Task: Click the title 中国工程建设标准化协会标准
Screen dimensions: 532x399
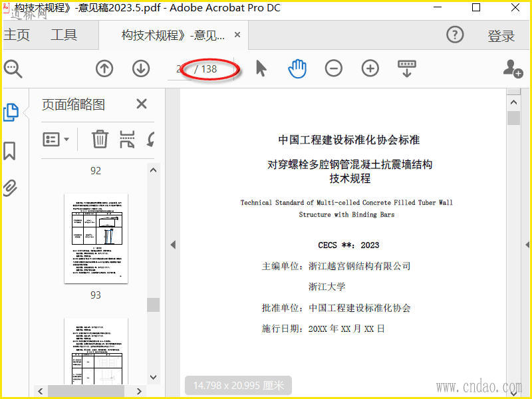Action: [349, 140]
